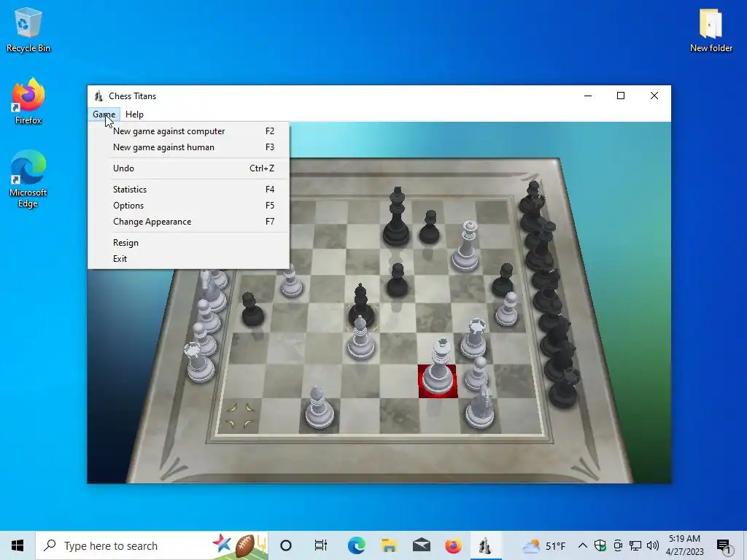Click the black pawn on left edge
This screenshot has width=747, height=560.
click(252, 309)
